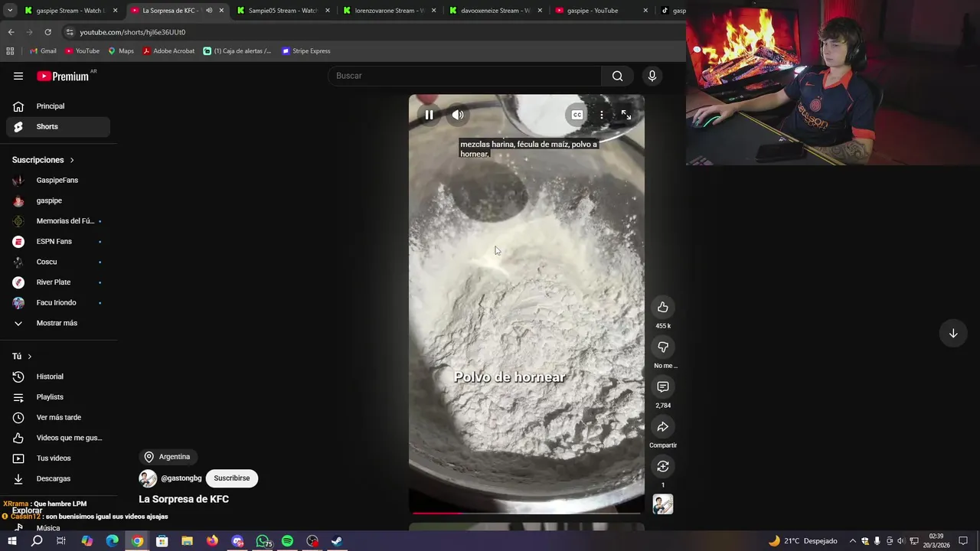This screenshot has height=551, width=980.
Task: Switch to gaspipe - YouTube tab
Action: 601,11
